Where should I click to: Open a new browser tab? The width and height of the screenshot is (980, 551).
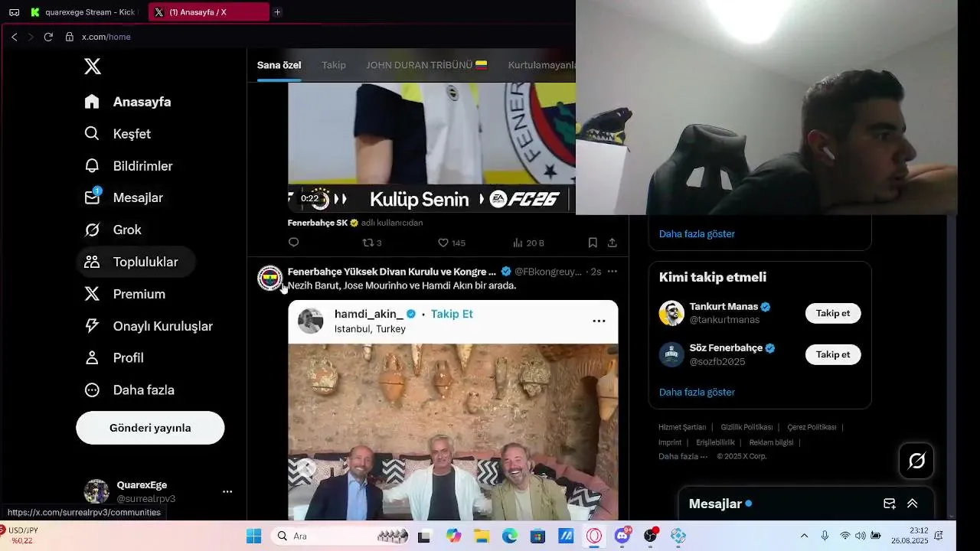click(x=277, y=12)
